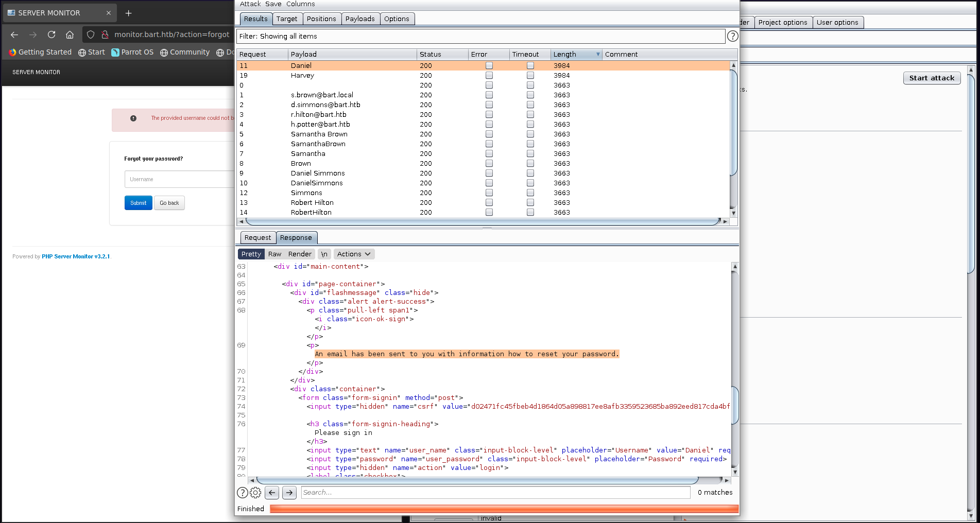The width and height of the screenshot is (980, 523).
Task: Open the Community bookmark
Action: (x=185, y=52)
